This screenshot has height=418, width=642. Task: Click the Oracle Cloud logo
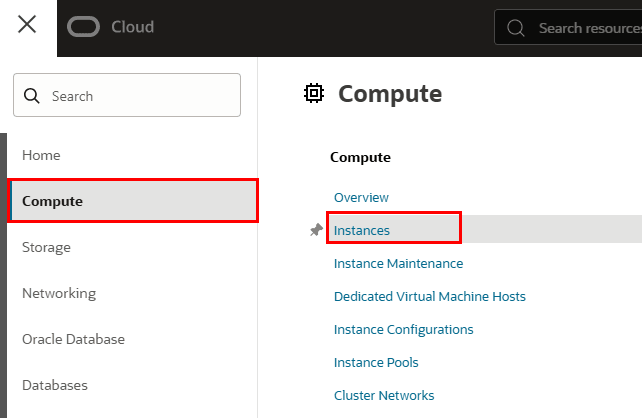pos(111,27)
